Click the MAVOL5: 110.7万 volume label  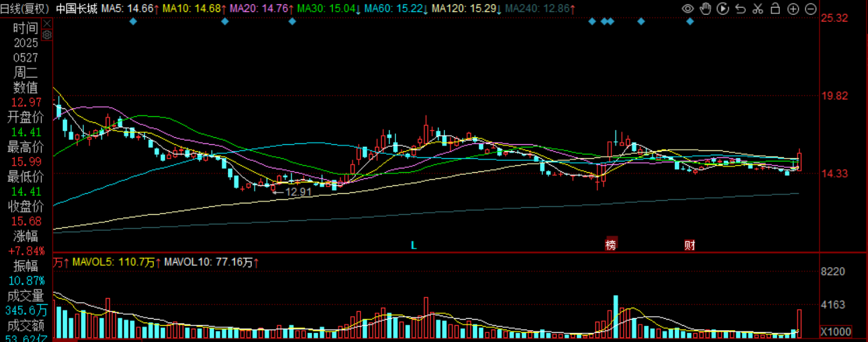coord(114,263)
